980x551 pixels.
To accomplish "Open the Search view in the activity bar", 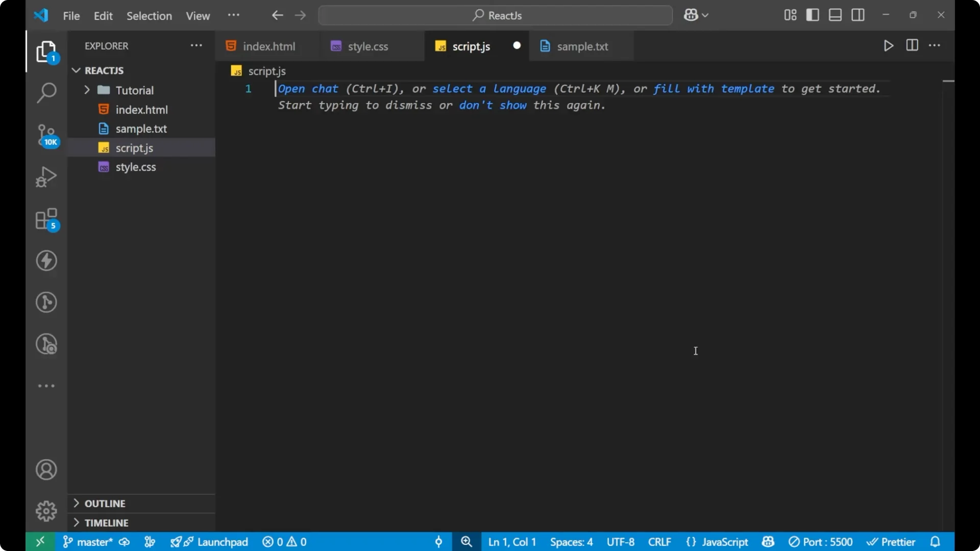I will [x=46, y=93].
